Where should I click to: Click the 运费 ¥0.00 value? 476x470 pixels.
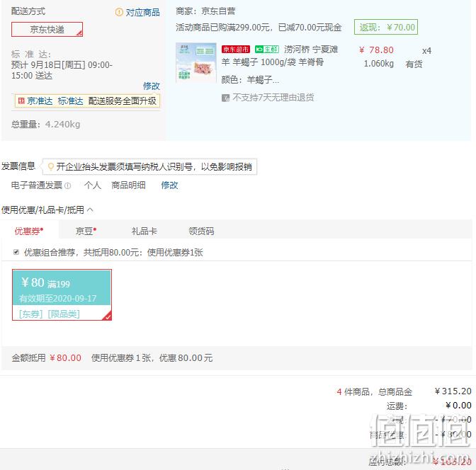tap(458, 406)
